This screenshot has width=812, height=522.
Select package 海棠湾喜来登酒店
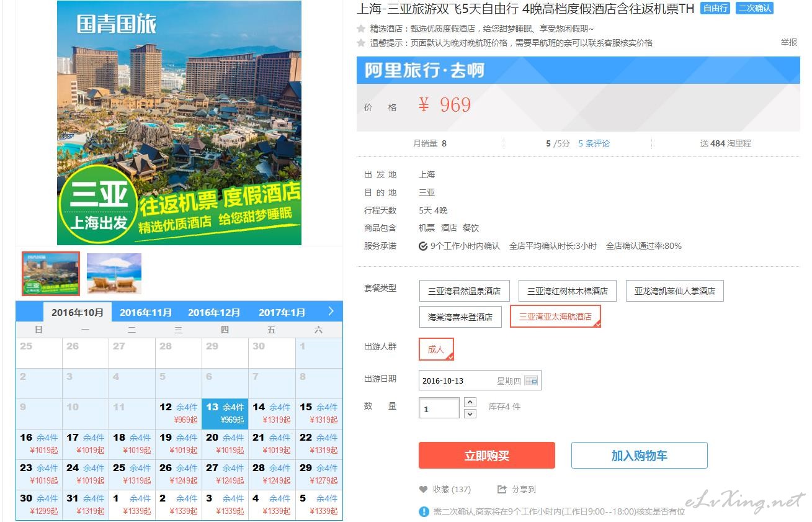pyautogui.click(x=460, y=317)
